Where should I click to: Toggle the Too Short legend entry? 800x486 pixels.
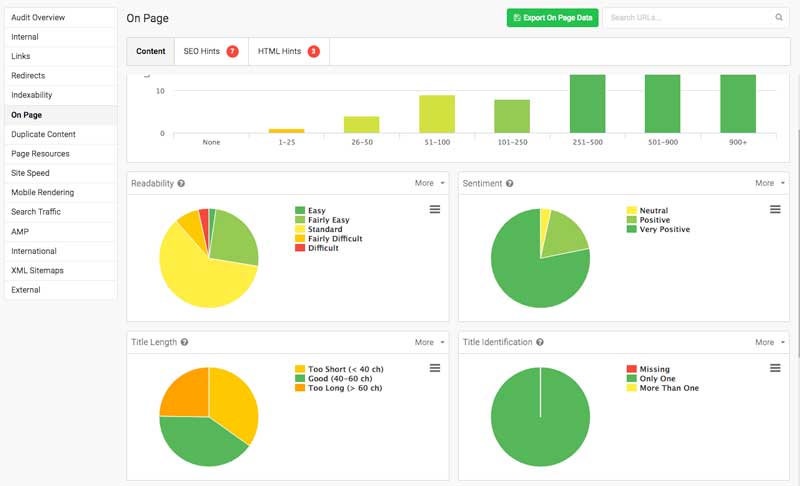coord(345,370)
